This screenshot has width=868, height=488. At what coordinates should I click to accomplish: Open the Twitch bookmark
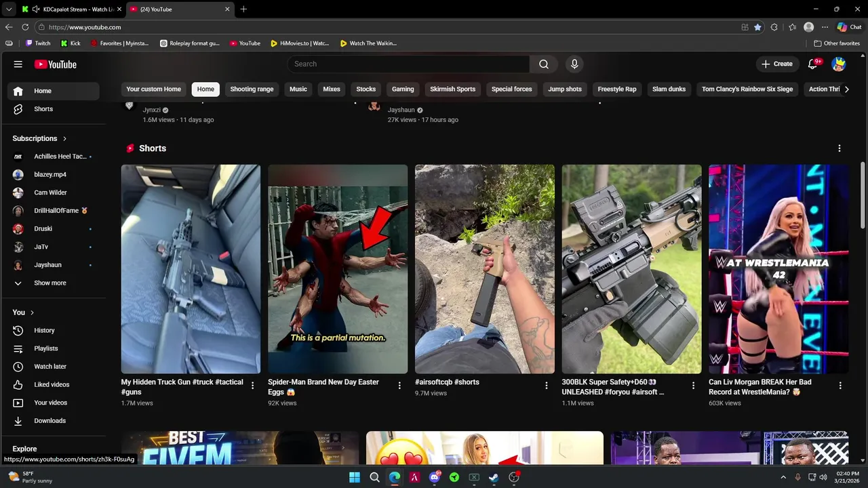click(x=38, y=43)
